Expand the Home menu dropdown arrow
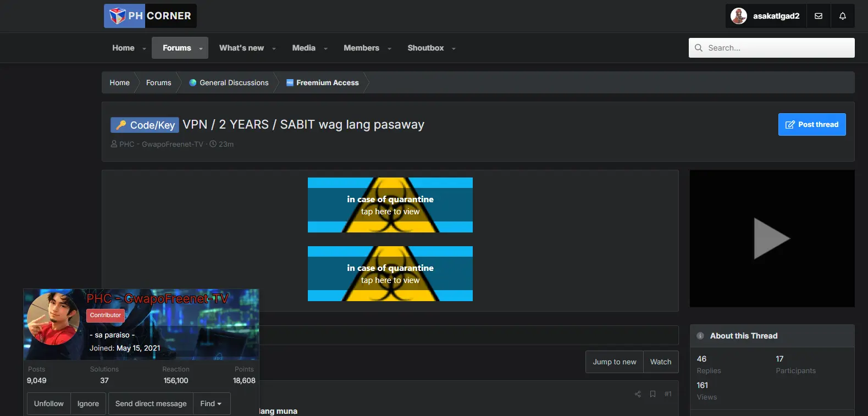The width and height of the screenshot is (868, 416). (144, 48)
